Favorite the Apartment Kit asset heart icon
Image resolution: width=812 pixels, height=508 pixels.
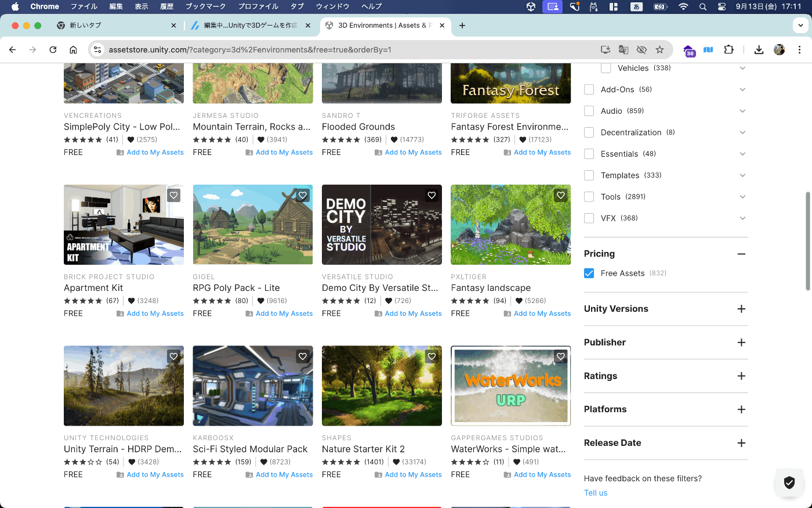pos(173,196)
